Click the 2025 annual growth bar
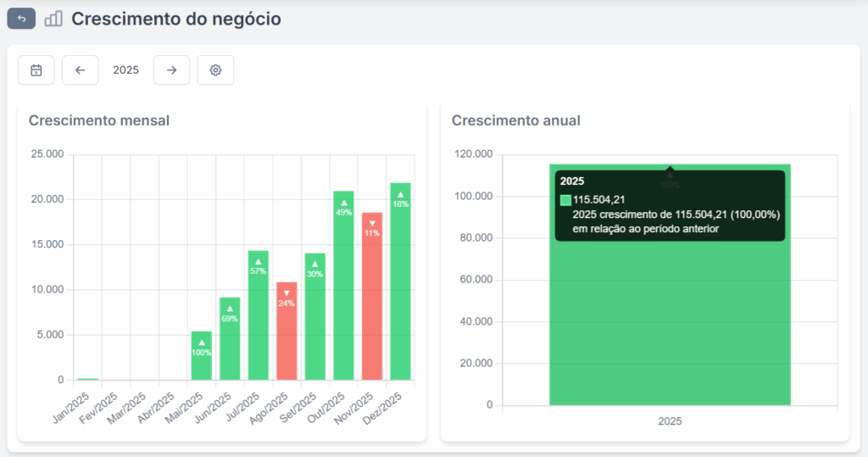868x457 pixels. tap(670, 322)
